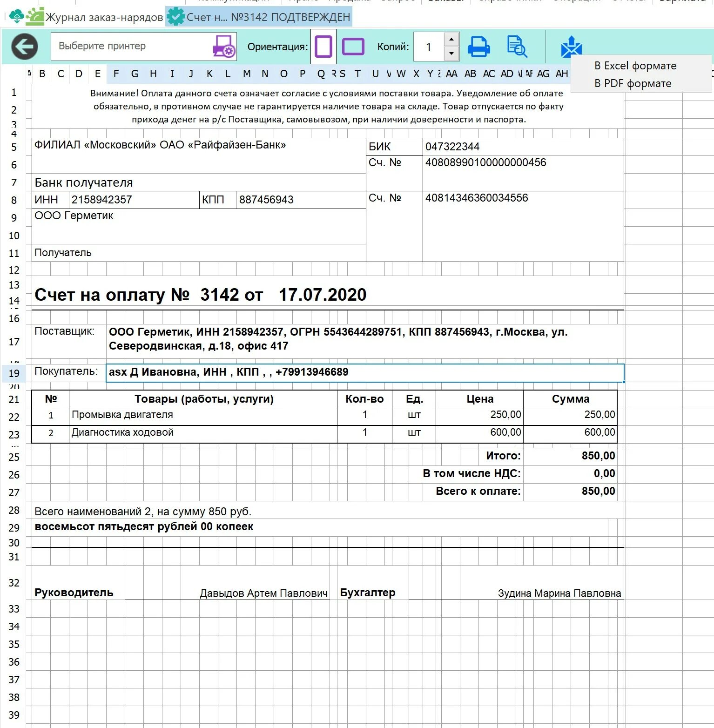Select column header B
The height and width of the screenshot is (728, 714).
tap(42, 74)
